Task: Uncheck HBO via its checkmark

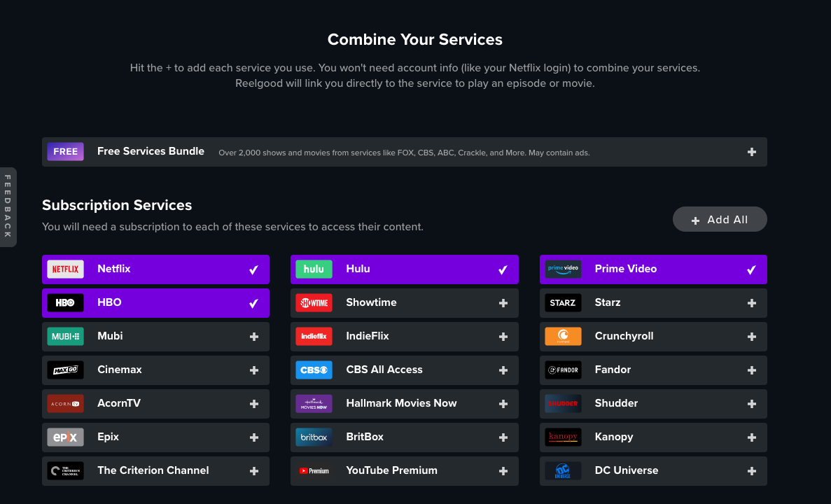Action: pyautogui.click(x=254, y=303)
